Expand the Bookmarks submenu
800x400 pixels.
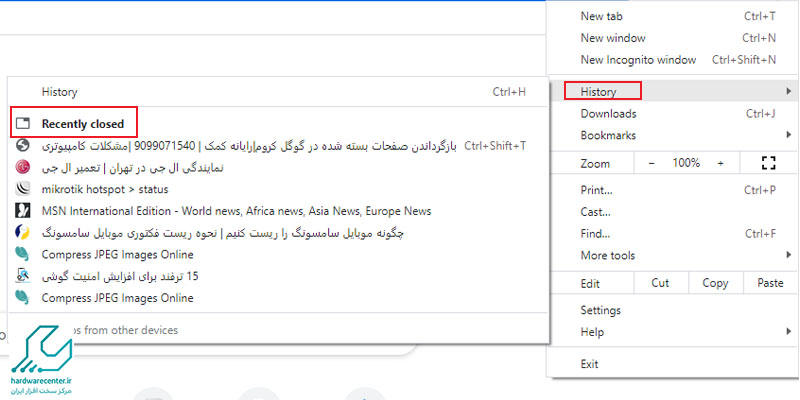tap(608, 135)
